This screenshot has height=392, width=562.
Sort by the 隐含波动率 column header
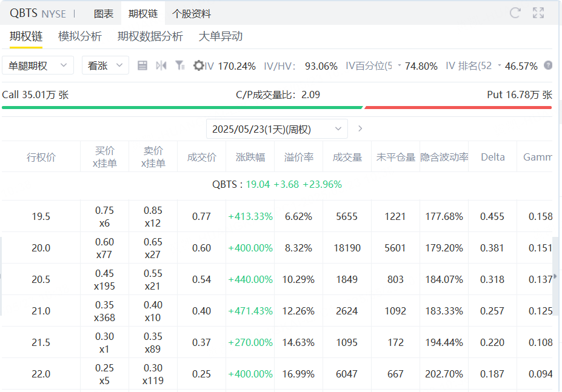(x=444, y=157)
